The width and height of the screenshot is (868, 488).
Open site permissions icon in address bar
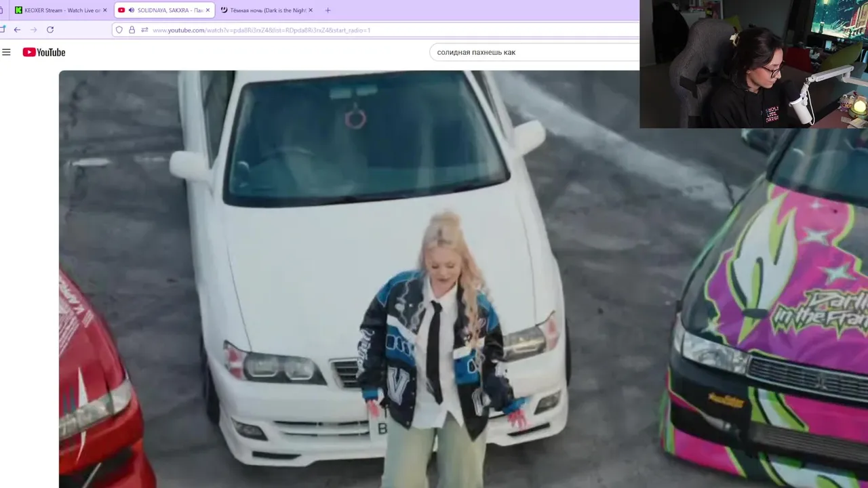tap(144, 30)
